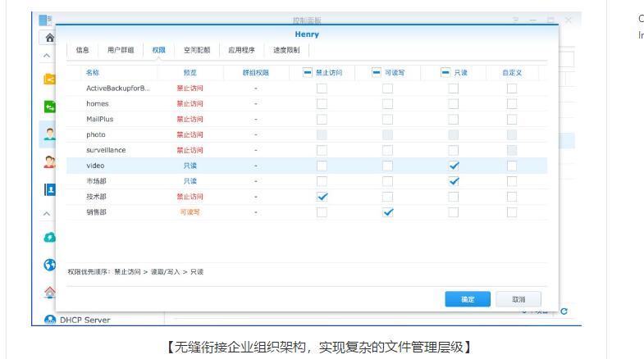Viewport: 644px width, 359px height.
Task: Switch to the 用户群组 tab
Action: (121, 50)
